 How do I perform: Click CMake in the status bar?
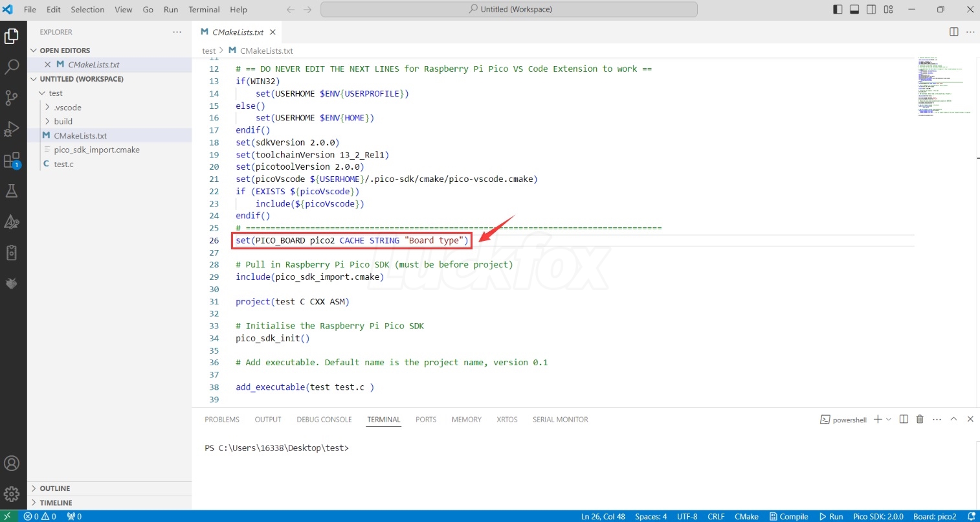pyautogui.click(x=746, y=516)
